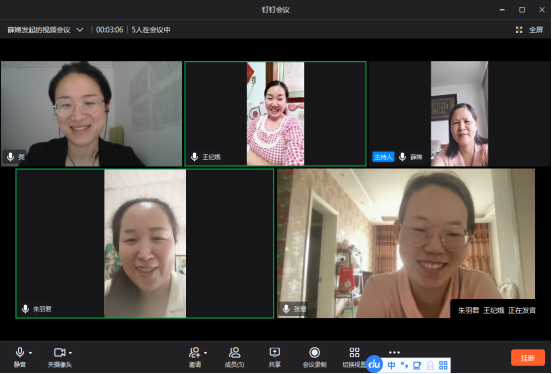Click the 5人在会议中 participant count
552x374 pixels.
coord(151,30)
